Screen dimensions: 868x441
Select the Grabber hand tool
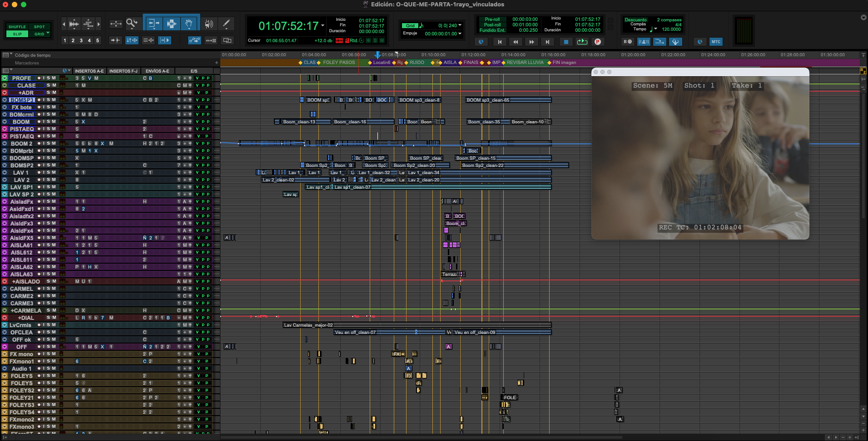188,24
